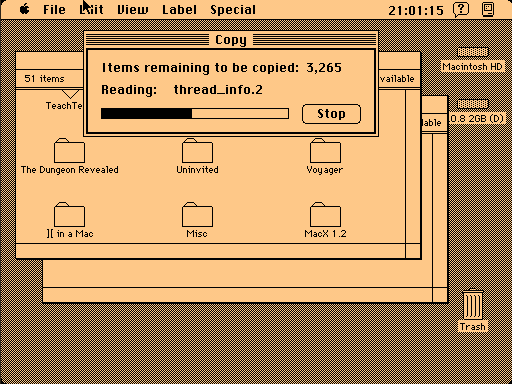512x384 pixels.
Task: Click the menu bar clock 21:01:15
Action: pos(416,10)
